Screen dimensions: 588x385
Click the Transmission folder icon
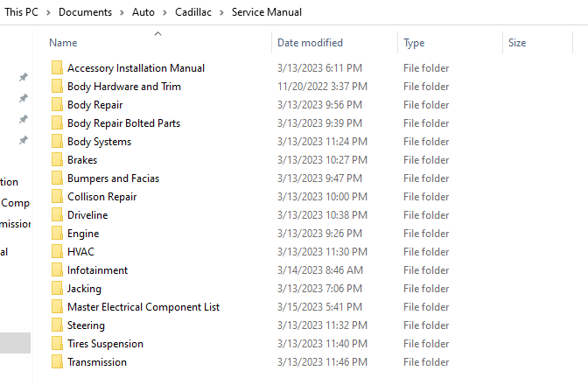pyautogui.click(x=57, y=361)
